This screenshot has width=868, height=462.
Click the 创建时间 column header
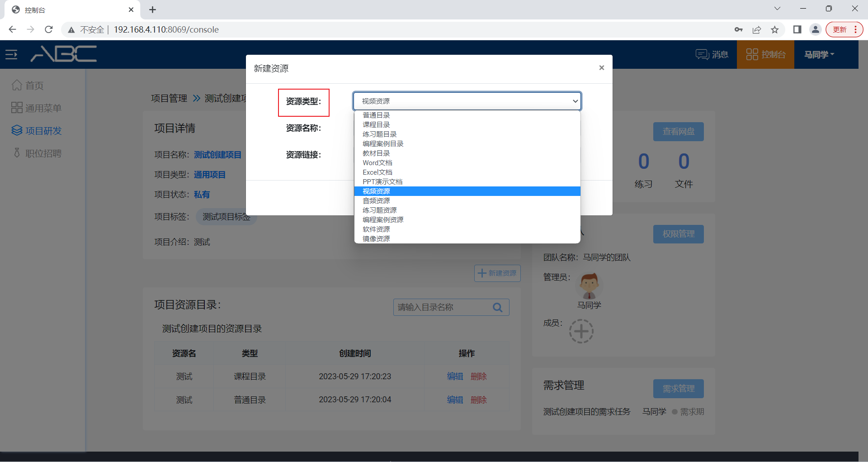click(x=355, y=353)
